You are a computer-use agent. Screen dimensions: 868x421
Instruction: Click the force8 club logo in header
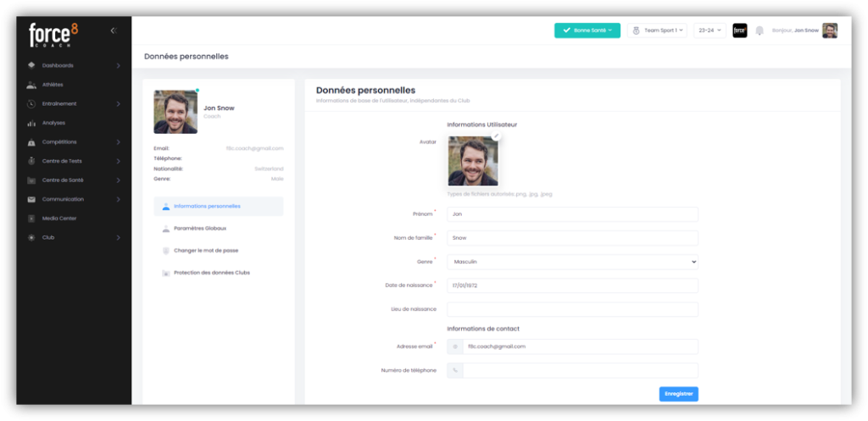pos(739,30)
